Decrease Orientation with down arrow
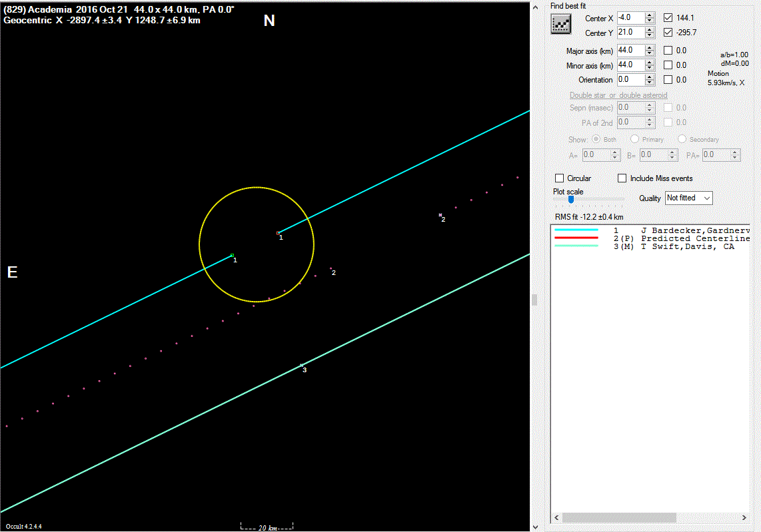The width and height of the screenshot is (761, 532). pos(649,83)
